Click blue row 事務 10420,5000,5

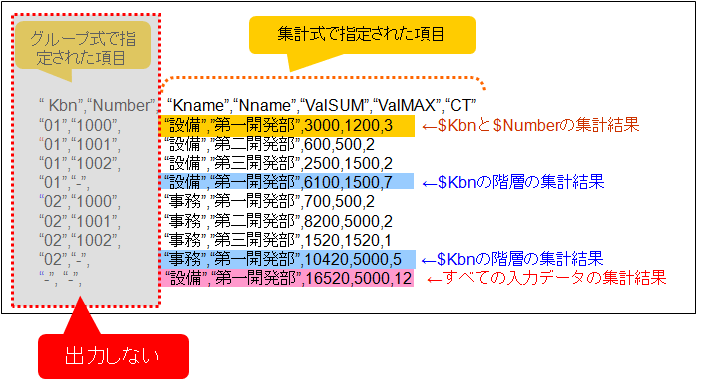[288, 259]
